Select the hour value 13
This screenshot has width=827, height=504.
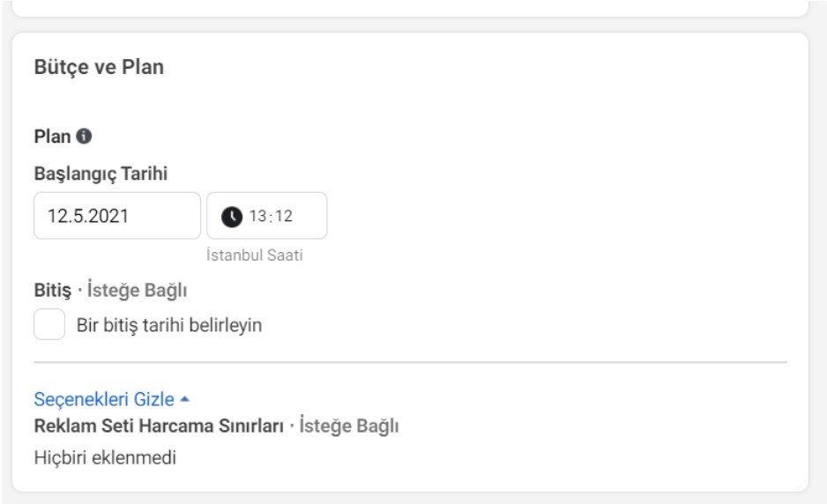257,216
